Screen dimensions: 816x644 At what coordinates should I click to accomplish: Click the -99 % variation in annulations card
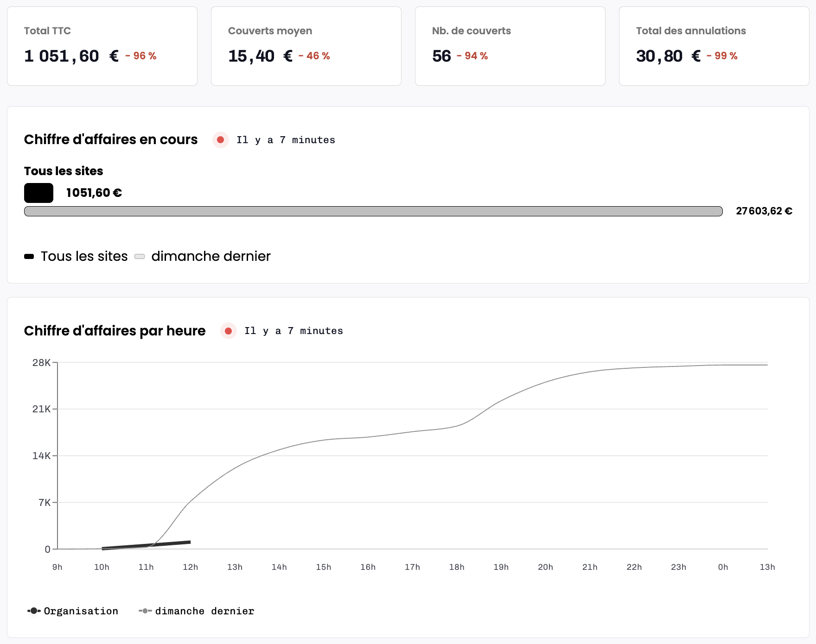click(722, 56)
